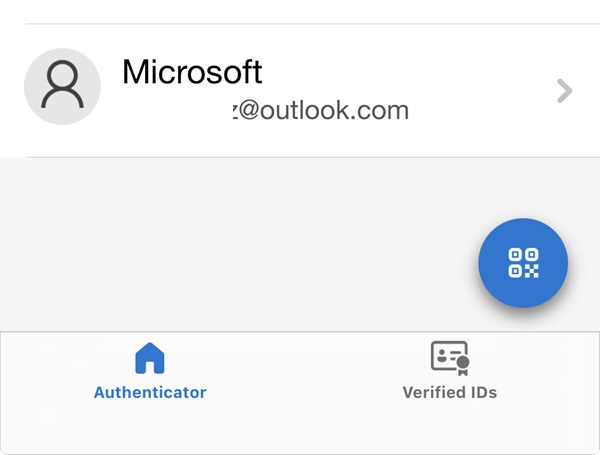
Task: Tap the blue house Authenticator icon
Action: (149, 357)
